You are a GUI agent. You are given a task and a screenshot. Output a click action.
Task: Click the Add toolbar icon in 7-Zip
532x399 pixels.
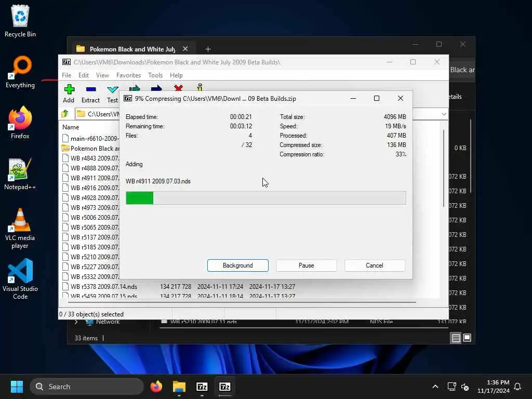69,94
